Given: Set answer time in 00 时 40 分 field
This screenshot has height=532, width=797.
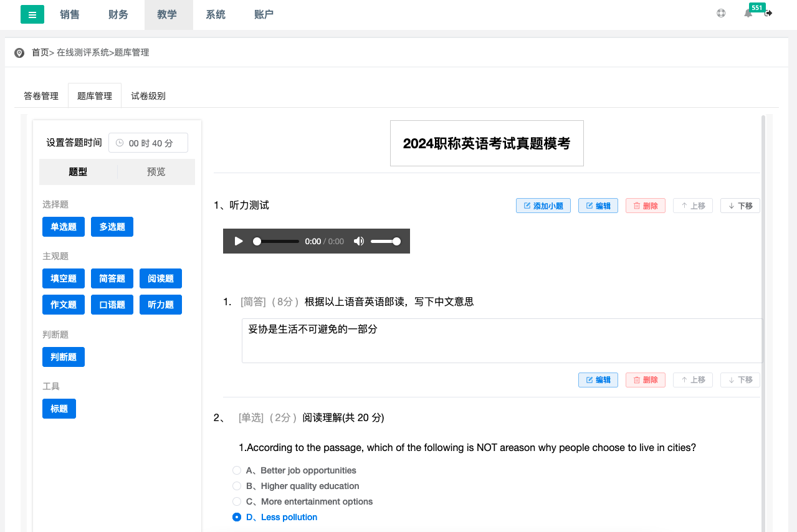Looking at the screenshot, I should click(148, 143).
